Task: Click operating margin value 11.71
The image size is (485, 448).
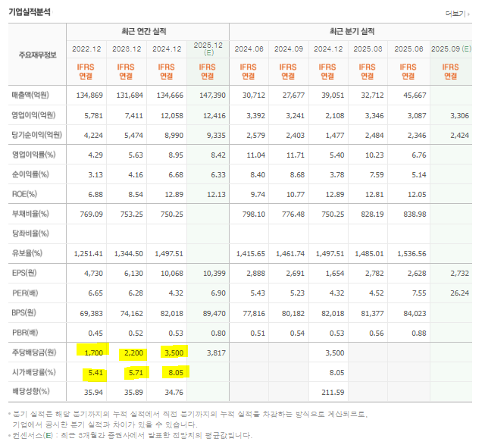Action: tap(296, 155)
